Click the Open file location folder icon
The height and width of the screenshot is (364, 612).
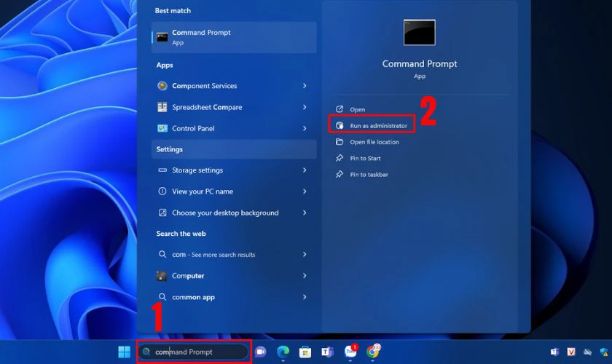[x=340, y=142]
